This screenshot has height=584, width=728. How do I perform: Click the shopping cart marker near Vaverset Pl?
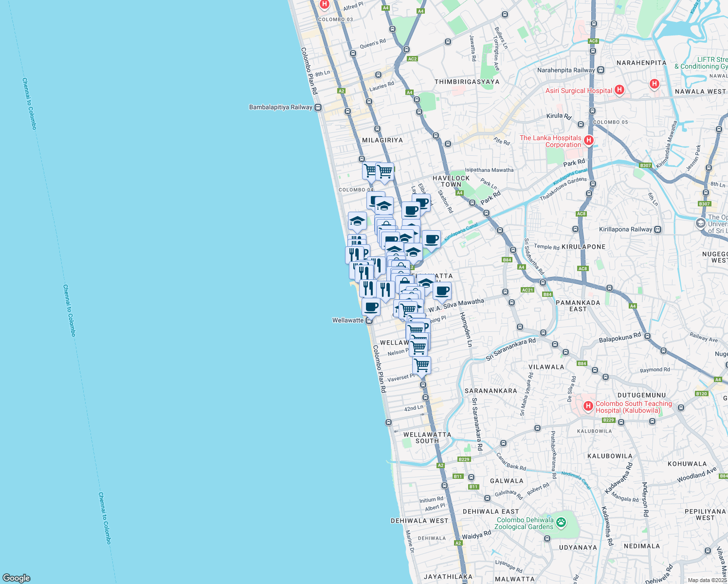point(421,364)
